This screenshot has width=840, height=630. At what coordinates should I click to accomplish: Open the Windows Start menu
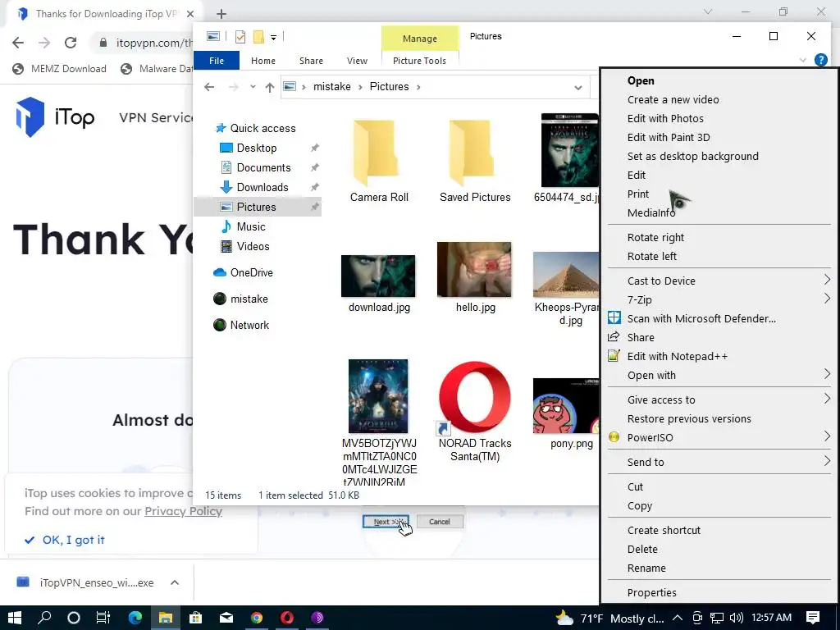coord(15,618)
